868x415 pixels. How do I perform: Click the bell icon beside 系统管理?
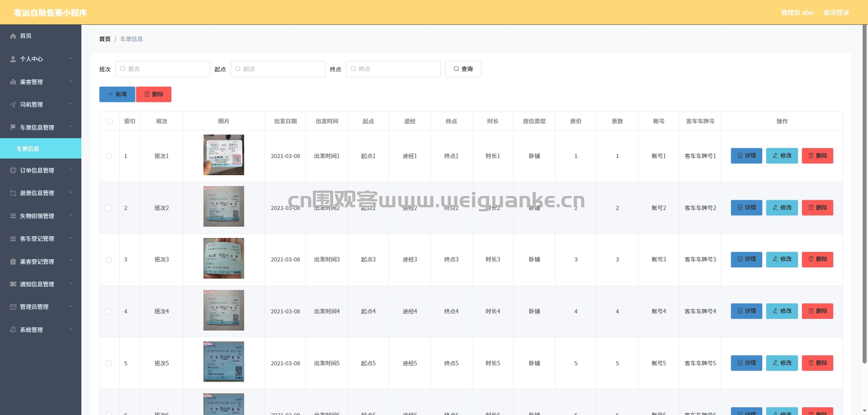point(13,330)
